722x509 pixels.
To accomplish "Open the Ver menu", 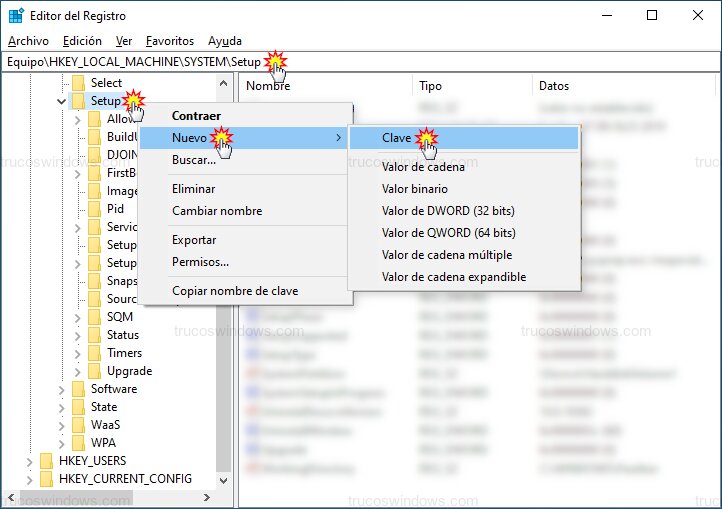I will tap(123, 41).
